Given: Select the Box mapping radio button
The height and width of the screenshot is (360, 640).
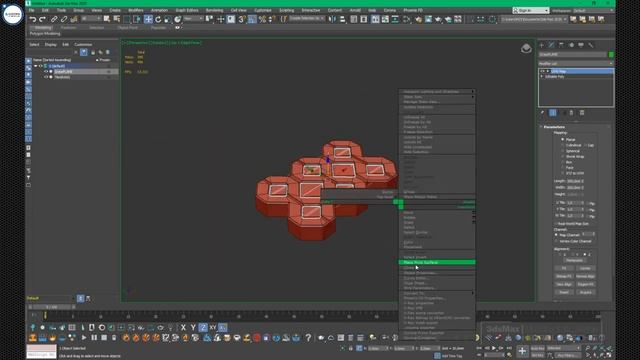Looking at the screenshot, I should click(x=562, y=162).
